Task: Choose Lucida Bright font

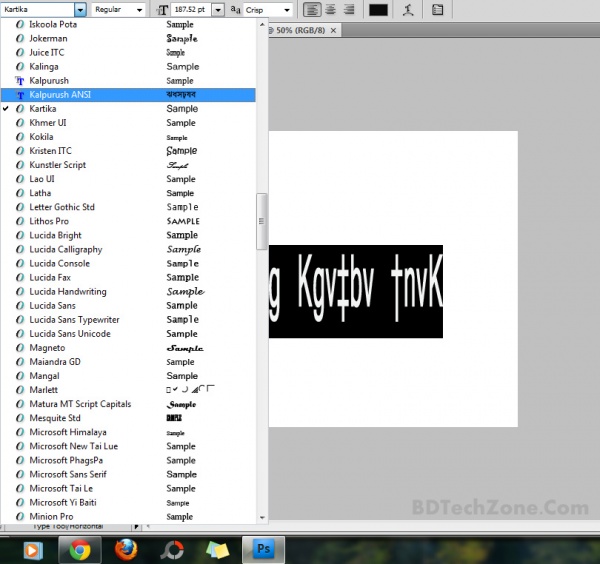Action: pos(128,235)
